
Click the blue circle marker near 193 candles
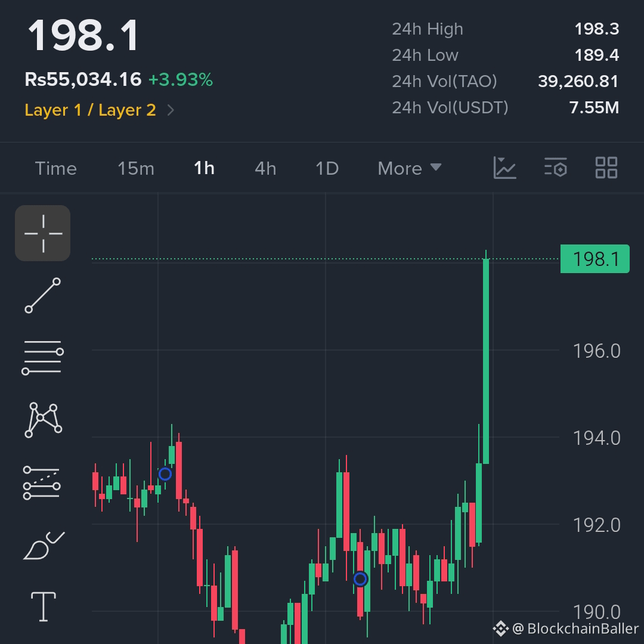pos(165,474)
